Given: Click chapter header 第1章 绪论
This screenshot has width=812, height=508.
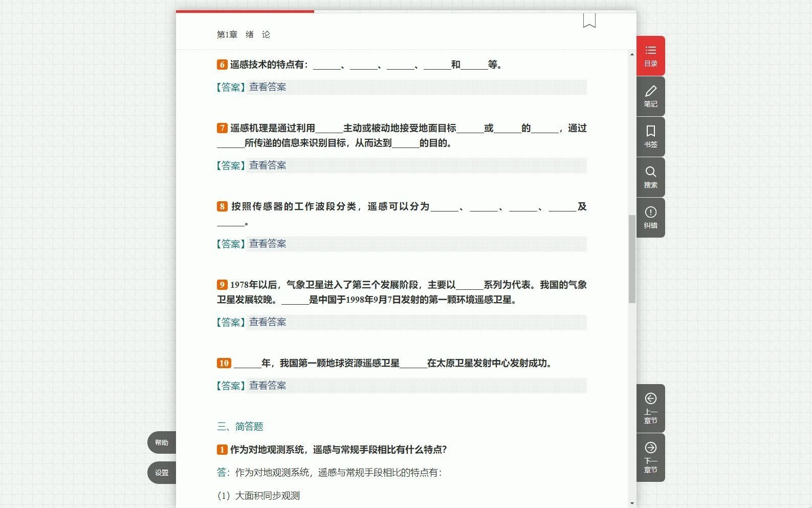Looking at the screenshot, I should point(244,34).
